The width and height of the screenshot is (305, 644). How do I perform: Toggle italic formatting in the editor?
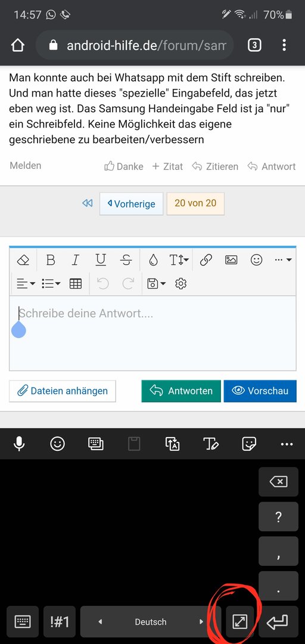coord(76,260)
